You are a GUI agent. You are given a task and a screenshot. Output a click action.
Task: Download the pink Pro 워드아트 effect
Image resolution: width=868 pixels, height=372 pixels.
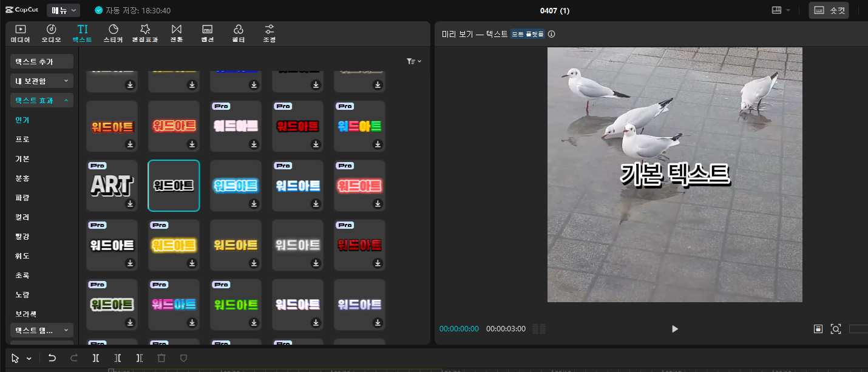254,144
